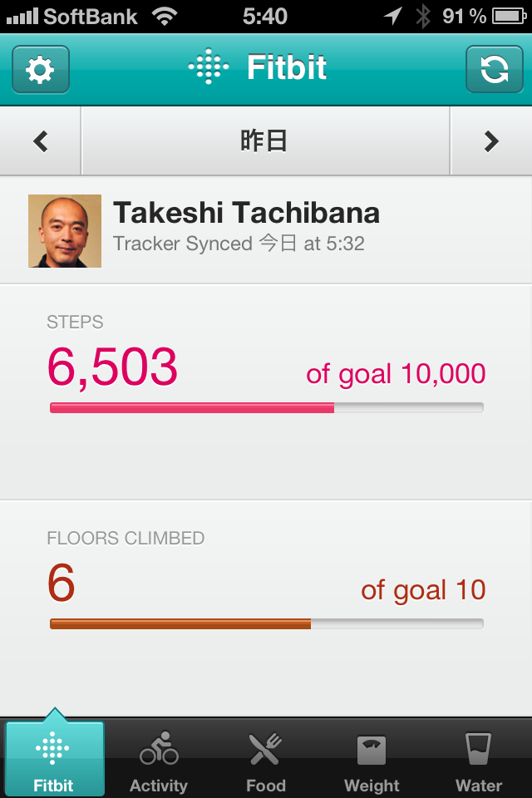Open settings with the gear icon
The image size is (532, 798).
[x=41, y=69]
